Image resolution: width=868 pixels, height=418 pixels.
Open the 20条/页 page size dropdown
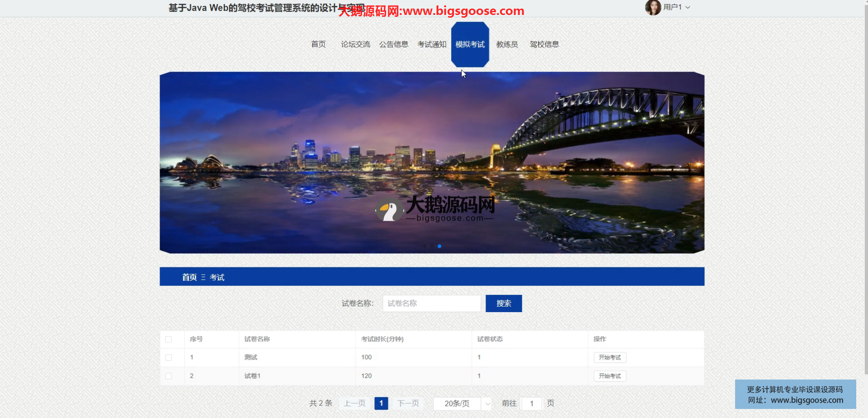(458, 404)
